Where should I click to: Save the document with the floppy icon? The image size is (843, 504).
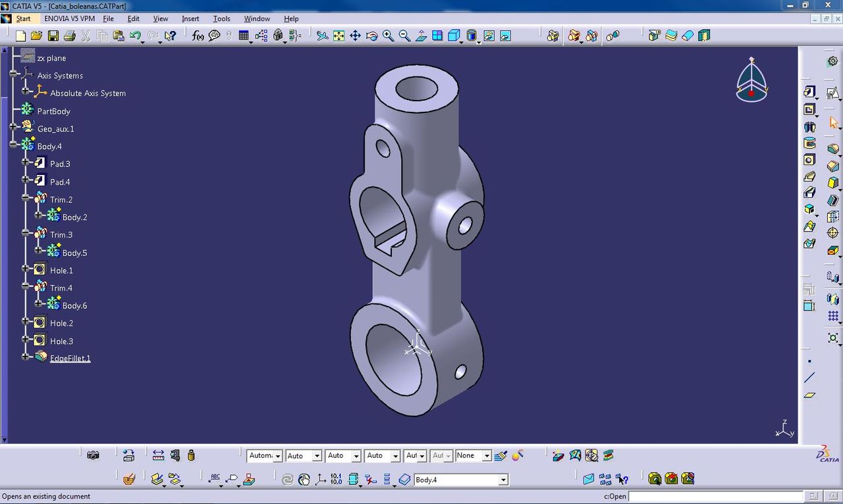point(53,36)
